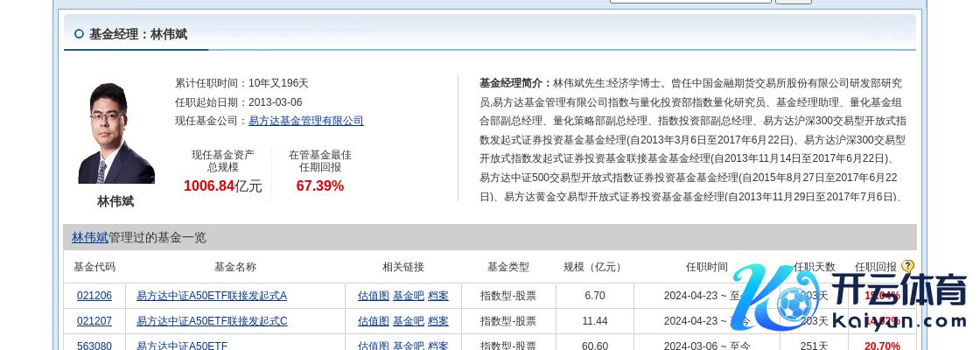Click the 基金经理：林伟斌 section title
The image size is (980, 350).
(x=138, y=34)
